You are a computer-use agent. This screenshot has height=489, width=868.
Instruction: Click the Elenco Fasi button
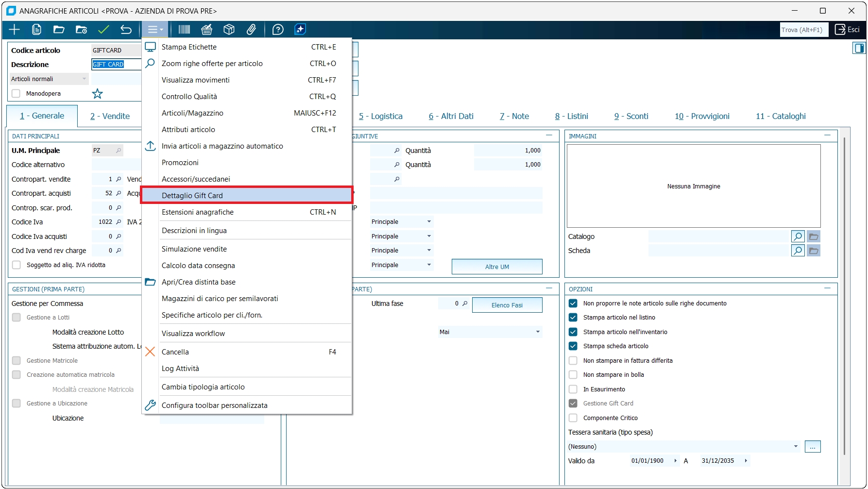pyautogui.click(x=507, y=305)
